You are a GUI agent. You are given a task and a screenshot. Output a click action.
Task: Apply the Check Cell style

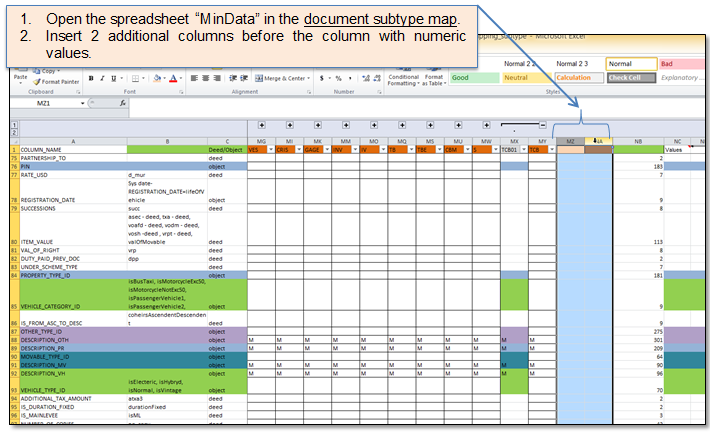point(629,77)
